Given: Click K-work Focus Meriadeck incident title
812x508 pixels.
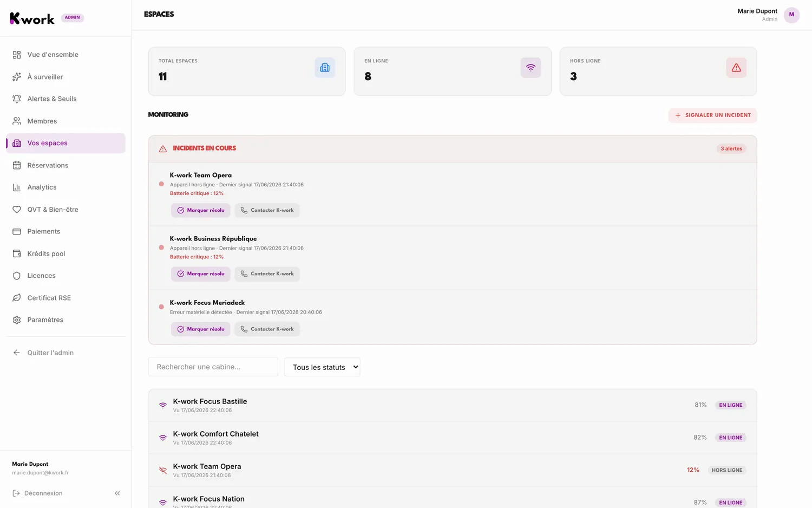Looking at the screenshot, I should pos(207,303).
